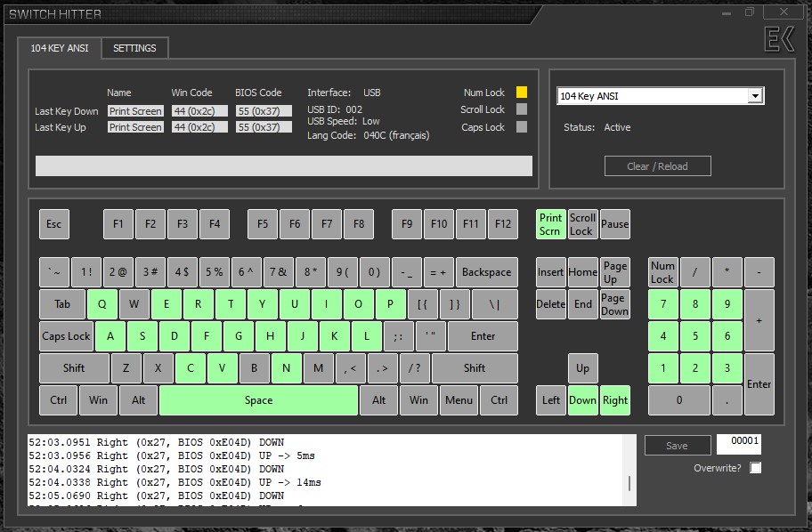Click the Q key
Image resolution: width=812 pixels, height=532 pixels.
point(102,304)
